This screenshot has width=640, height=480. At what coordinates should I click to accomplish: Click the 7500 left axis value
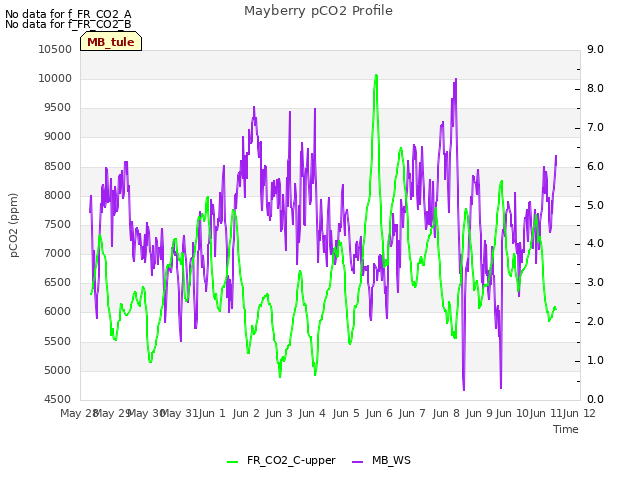(x=58, y=224)
